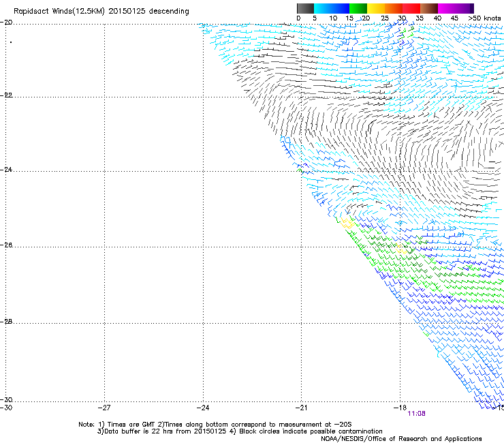Image resolution: width=504 pixels, height=443 pixels.
Task: Click the NOAA/NESDIS credit text
Action: 401,439
